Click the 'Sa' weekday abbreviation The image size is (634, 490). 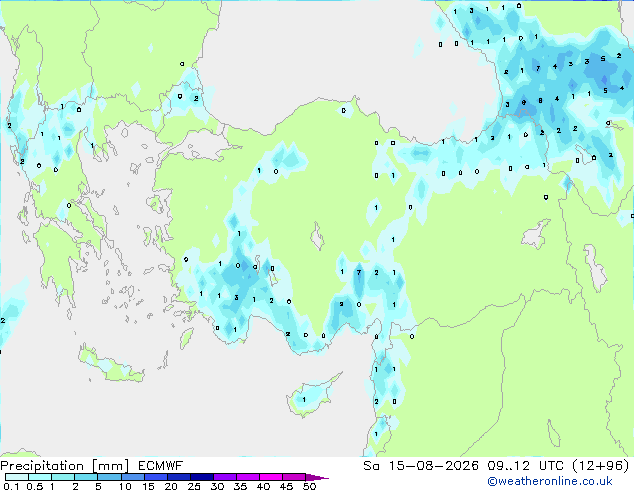371,466
